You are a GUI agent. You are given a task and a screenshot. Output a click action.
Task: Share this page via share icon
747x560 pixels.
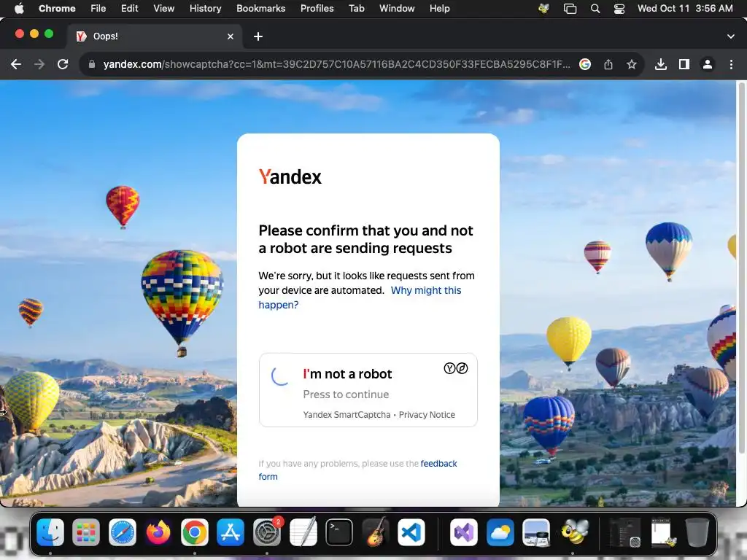coord(608,64)
